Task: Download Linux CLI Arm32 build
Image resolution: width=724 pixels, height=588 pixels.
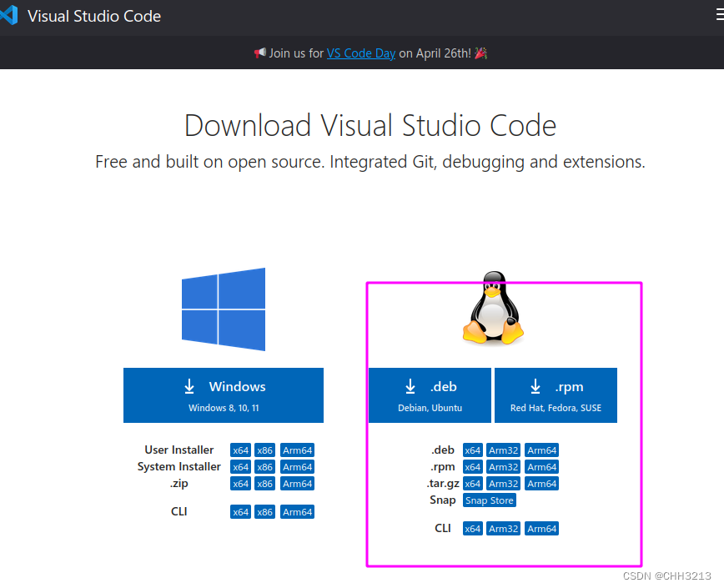Action: (x=503, y=529)
